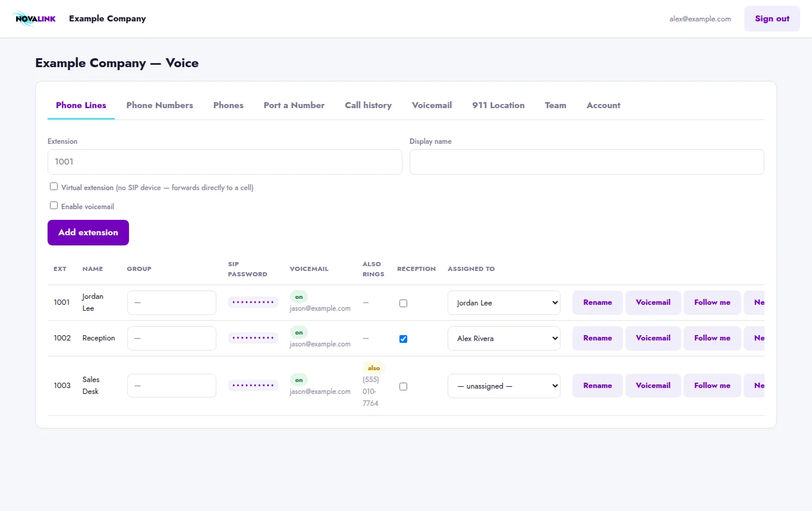
Task: Select the Phone Lines tab
Action: [81, 105]
